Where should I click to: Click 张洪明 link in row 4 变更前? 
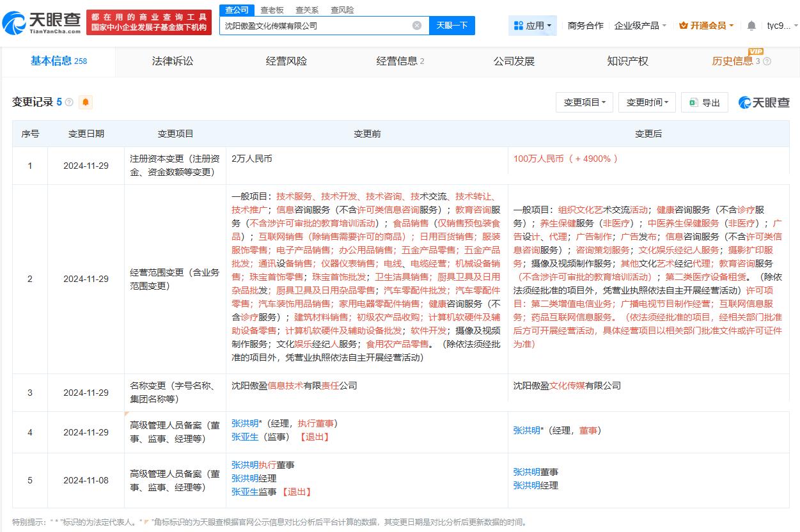[x=245, y=423]
